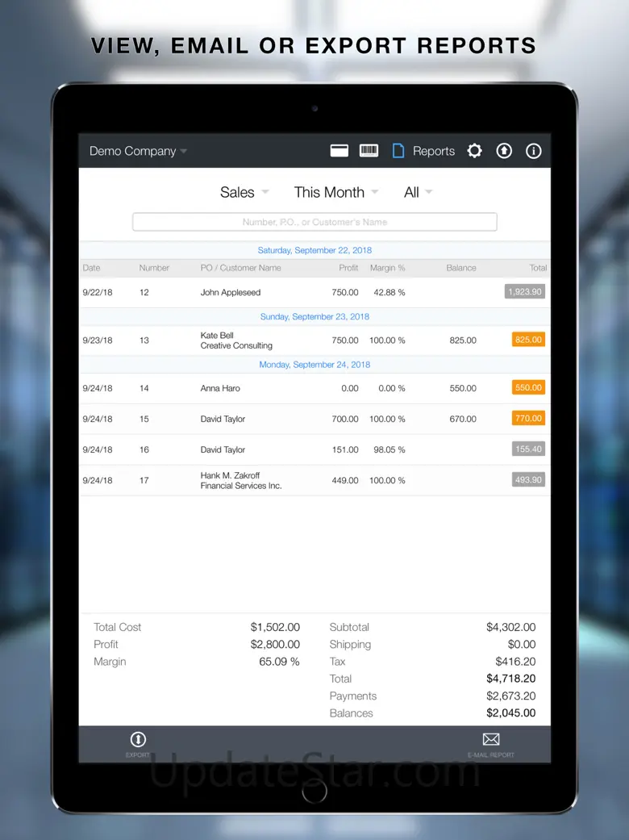Open the 1,923.90 total badge

click(x=525, y=292)
